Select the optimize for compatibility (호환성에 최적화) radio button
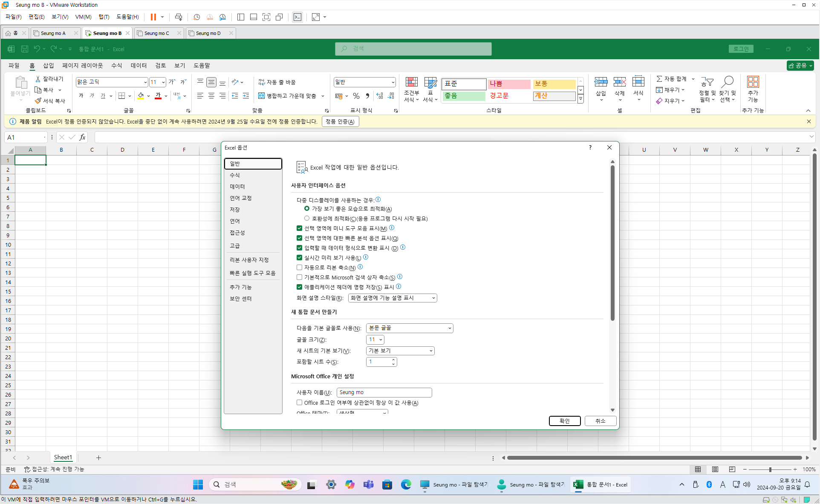Viewport: 820px width, 504px height. 307,218
